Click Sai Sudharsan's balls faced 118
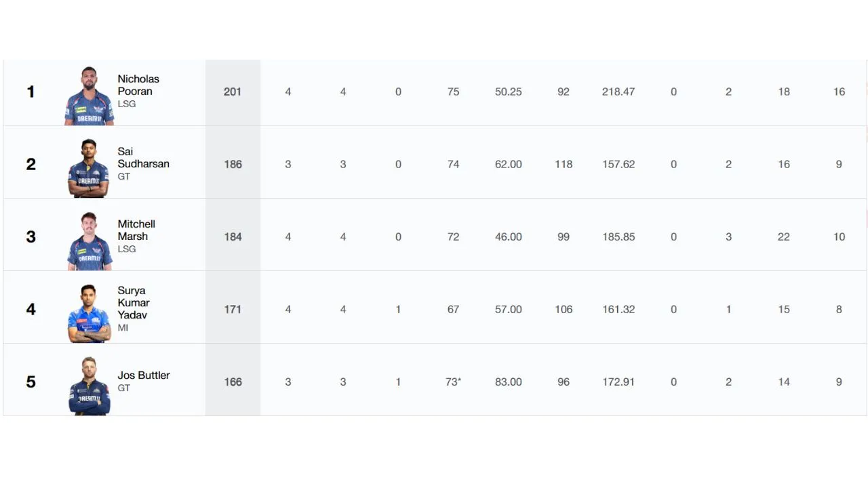868x488 pixels. [x=564, y=164]
